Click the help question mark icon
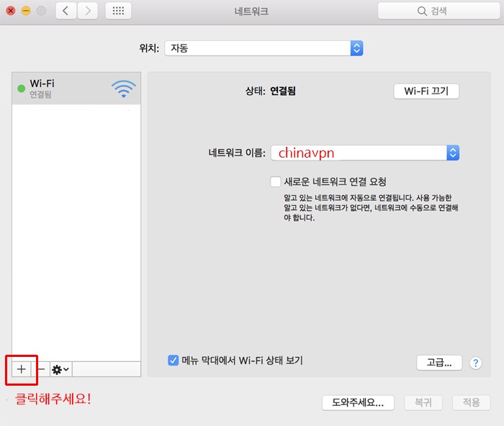The width and height of the screenshot is (504, 426). coord(475,363)
